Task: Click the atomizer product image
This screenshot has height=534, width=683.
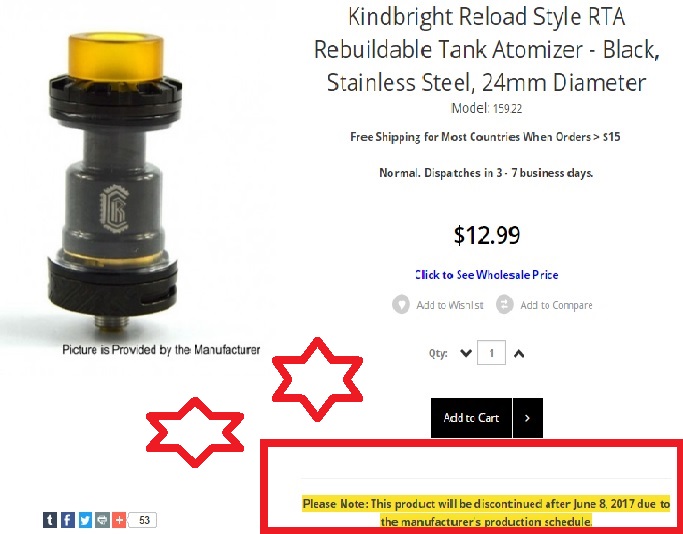Action: [114, 181]
